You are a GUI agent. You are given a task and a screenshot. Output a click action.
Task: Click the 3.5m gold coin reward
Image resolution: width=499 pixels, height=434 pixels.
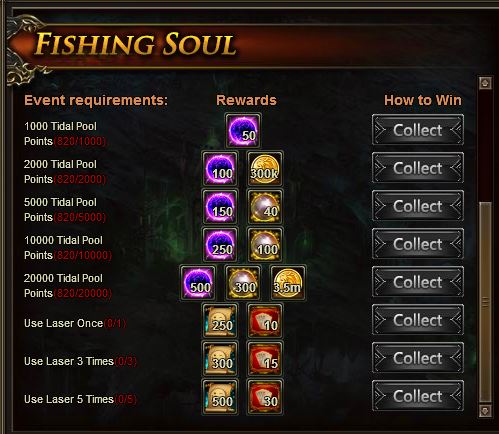288,282
